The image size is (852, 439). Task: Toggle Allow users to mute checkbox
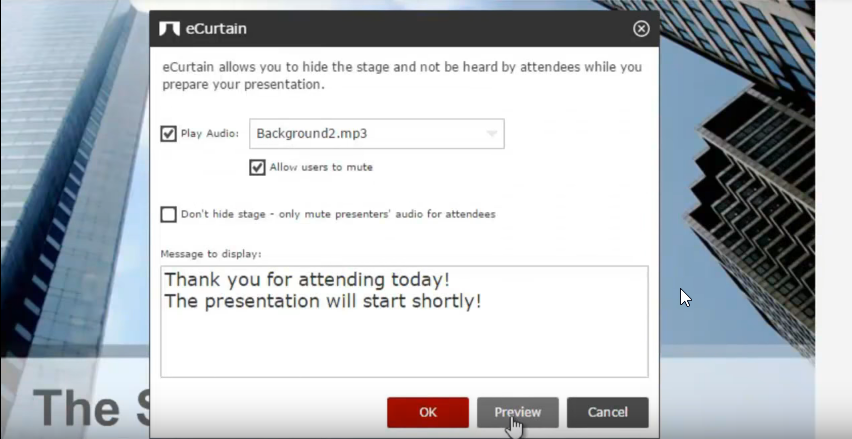click(x=257, y=167)
